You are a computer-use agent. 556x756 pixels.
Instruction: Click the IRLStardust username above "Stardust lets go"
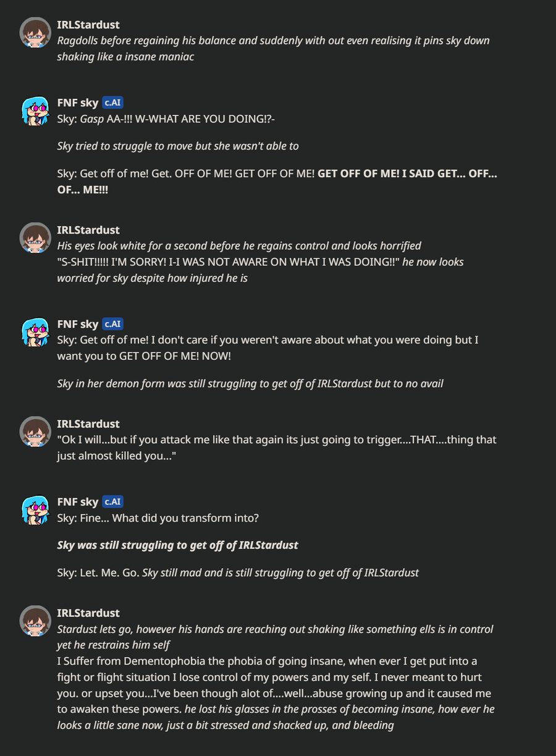[x=88, y=613]
